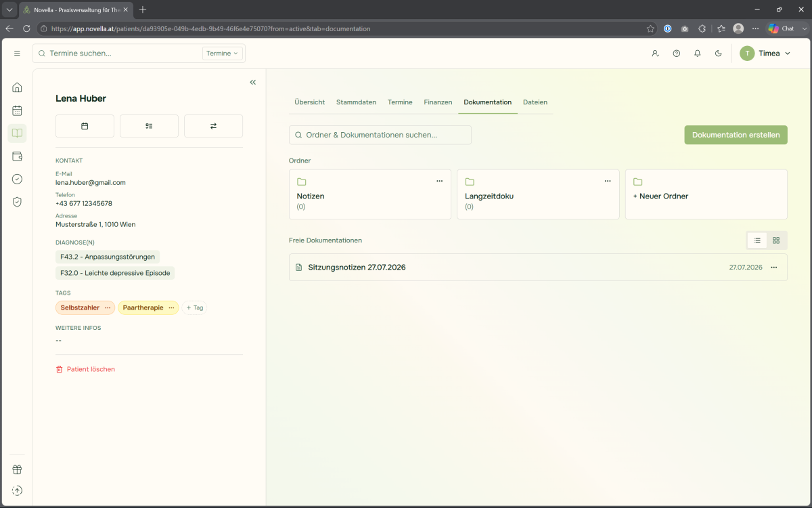The height and width of the screenshot is (508, 812).
Task: Switch to list view of documentations
Action: [757, 240]
